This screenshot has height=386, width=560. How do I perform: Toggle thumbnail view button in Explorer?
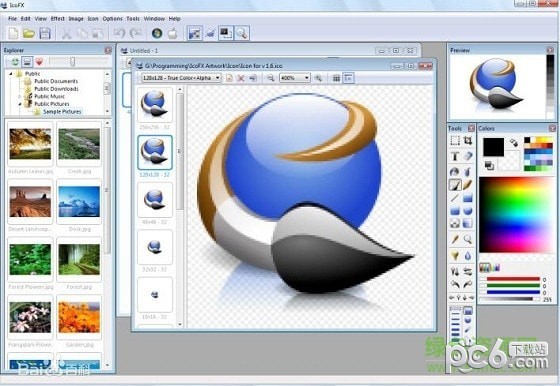coord(27,62)
